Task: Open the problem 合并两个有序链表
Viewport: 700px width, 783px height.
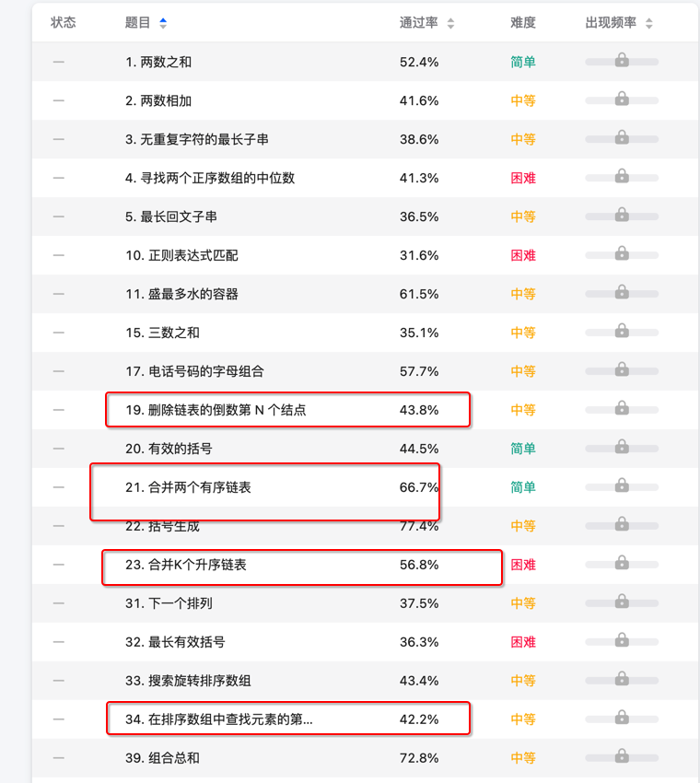Action: click(x=184, y=488)
